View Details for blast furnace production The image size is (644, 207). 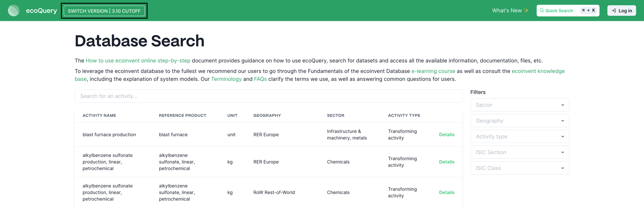(446, 134)
